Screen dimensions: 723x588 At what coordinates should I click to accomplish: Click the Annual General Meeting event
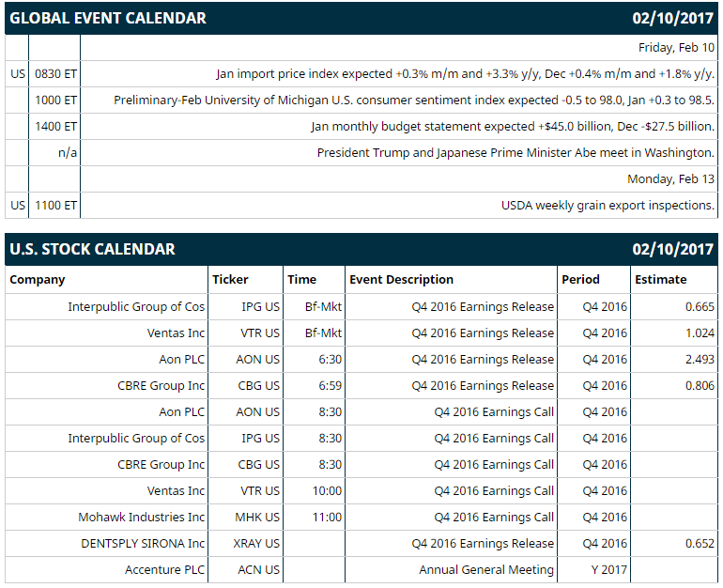pos(486,570)
